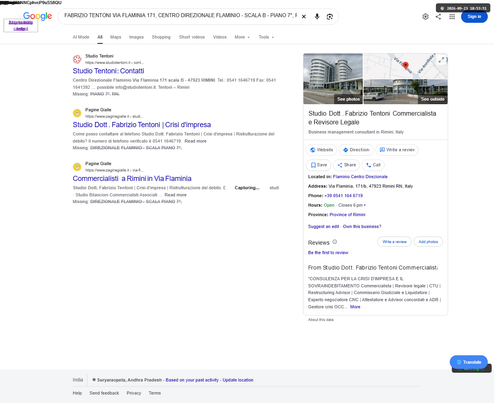Expand business description with More link

[355, 307]
